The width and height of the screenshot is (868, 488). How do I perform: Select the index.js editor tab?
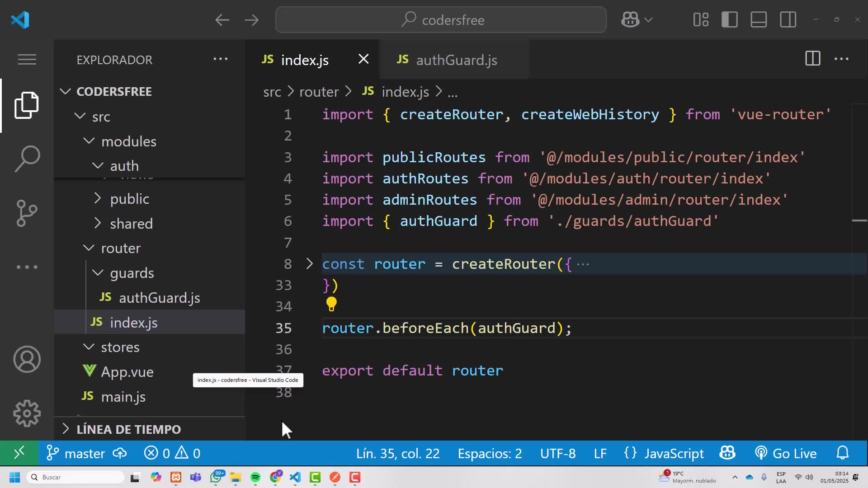click(305, 60)
